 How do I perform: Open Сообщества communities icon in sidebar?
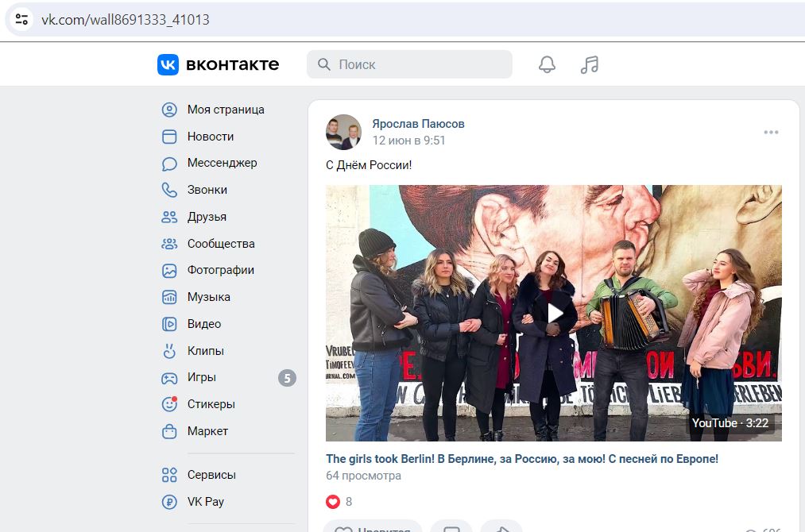tap(169, 244)
